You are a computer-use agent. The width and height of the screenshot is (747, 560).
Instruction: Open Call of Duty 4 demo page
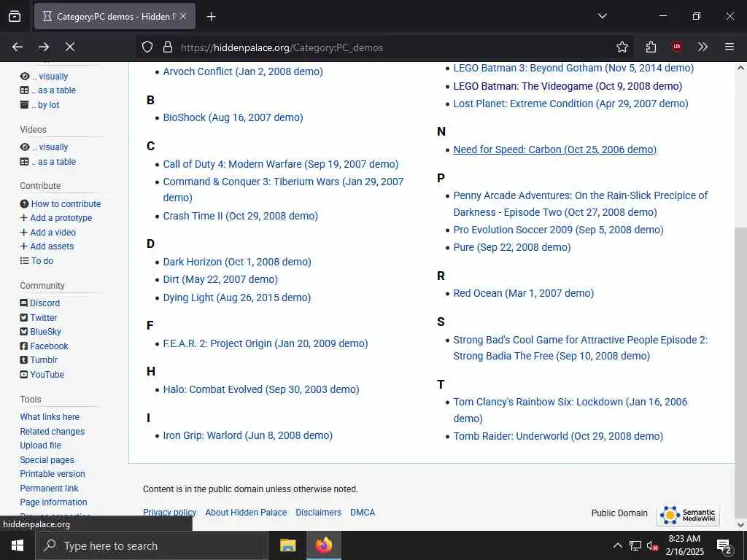tap(281, 164)
